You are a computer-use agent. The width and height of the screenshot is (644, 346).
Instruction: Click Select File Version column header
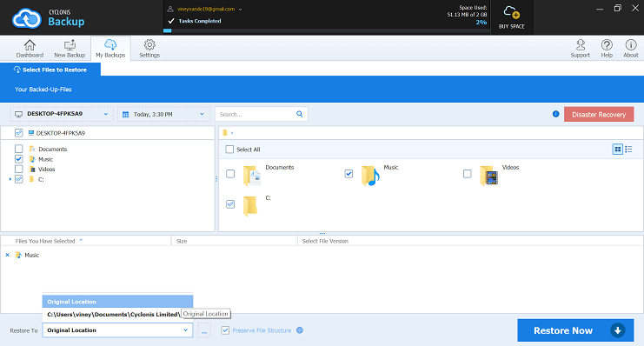[x=325, y=241]
